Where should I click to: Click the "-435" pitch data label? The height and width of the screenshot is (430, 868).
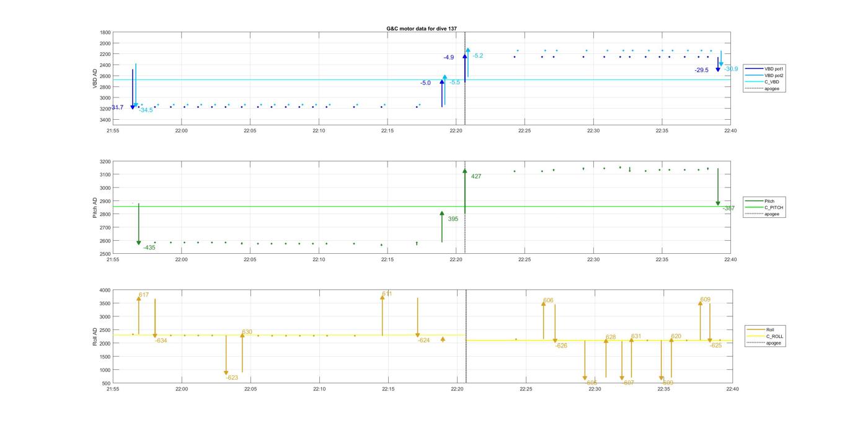tap(149, 248)
